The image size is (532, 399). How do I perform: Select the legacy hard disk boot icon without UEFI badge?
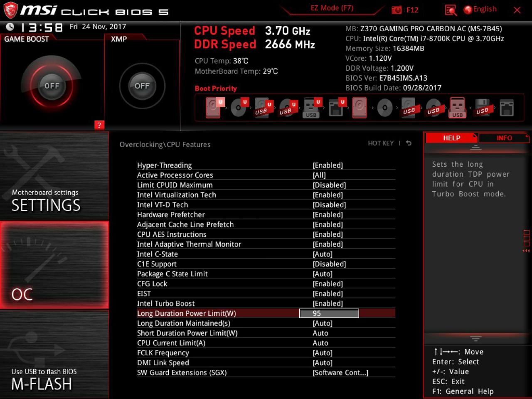[360, 108]
